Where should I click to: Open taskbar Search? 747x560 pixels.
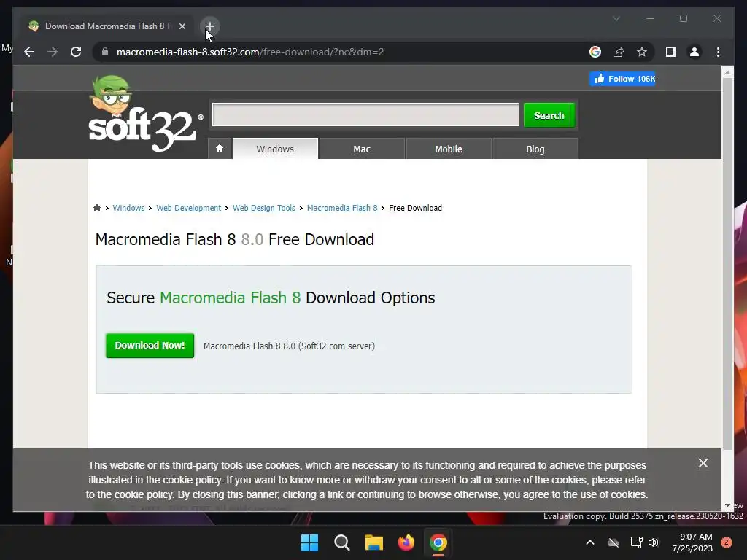(341, 542)
